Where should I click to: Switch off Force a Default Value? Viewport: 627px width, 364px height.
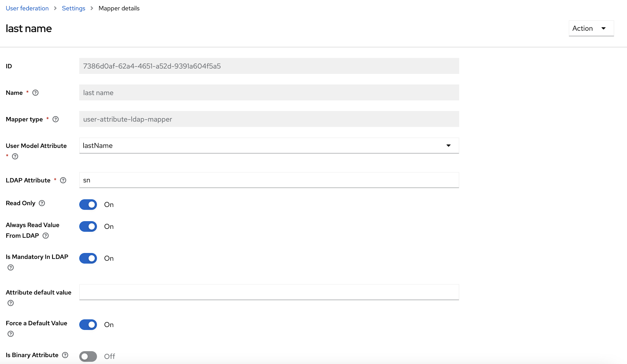[88, 325]
